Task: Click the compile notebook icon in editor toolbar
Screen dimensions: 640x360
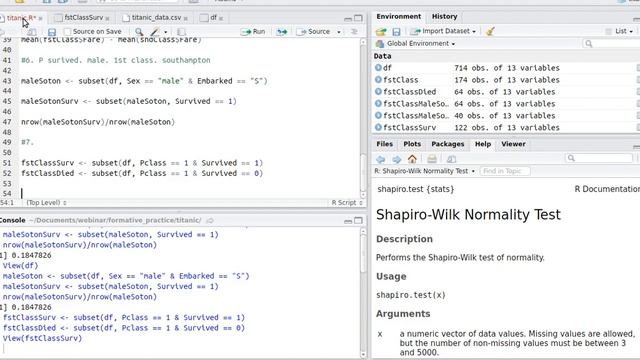Action: (x=182, y=32)
